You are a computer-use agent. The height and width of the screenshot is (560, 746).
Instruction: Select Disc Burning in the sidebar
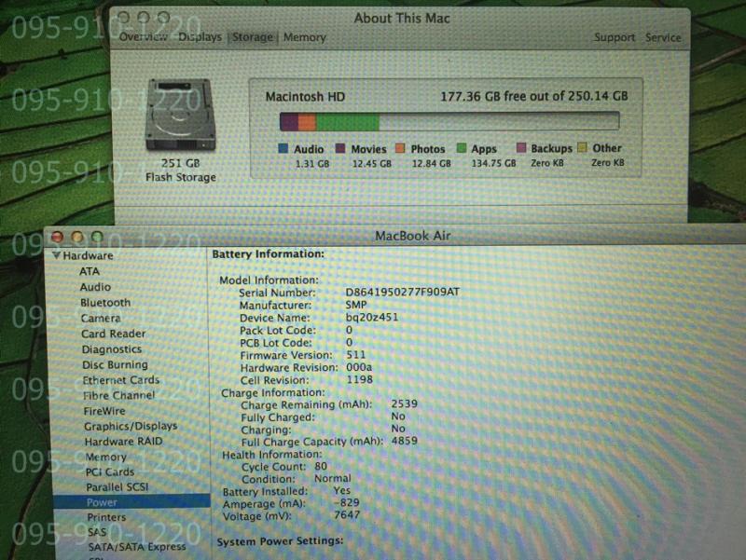tap(115, 365)
